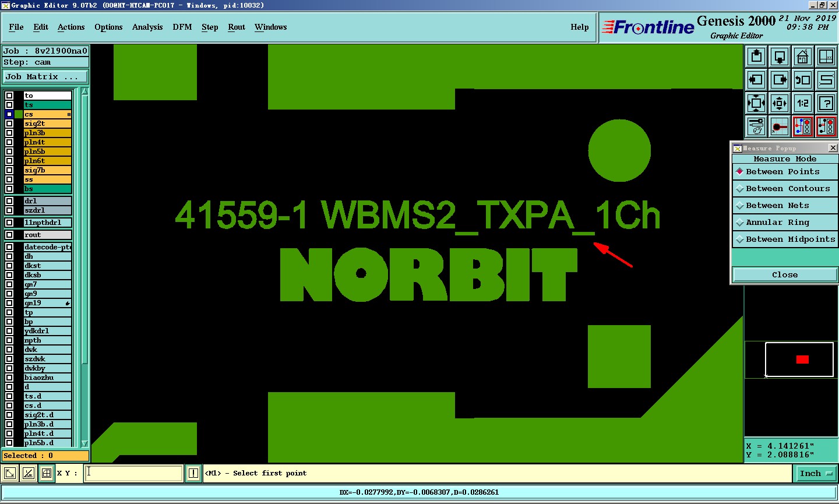The image size is (839, 504).
Task: Click the diagonal arrow coordinate icon
Action: (x=10, y=473)
